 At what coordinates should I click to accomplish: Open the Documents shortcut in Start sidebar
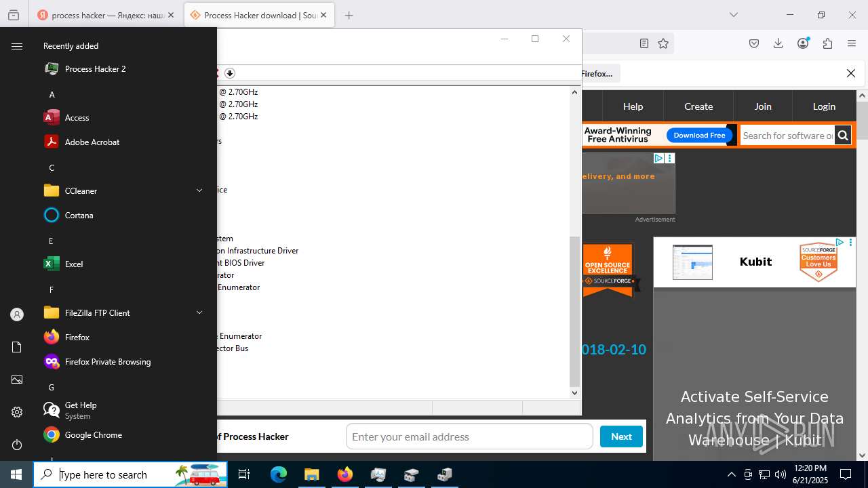pos(17,347)
